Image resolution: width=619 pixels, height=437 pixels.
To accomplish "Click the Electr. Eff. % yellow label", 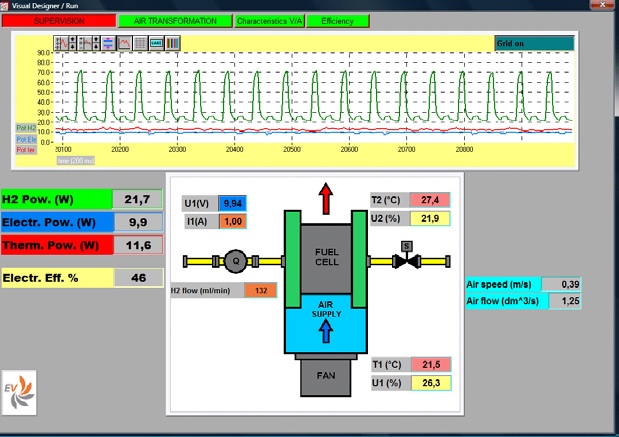I will tap(58, 278).
